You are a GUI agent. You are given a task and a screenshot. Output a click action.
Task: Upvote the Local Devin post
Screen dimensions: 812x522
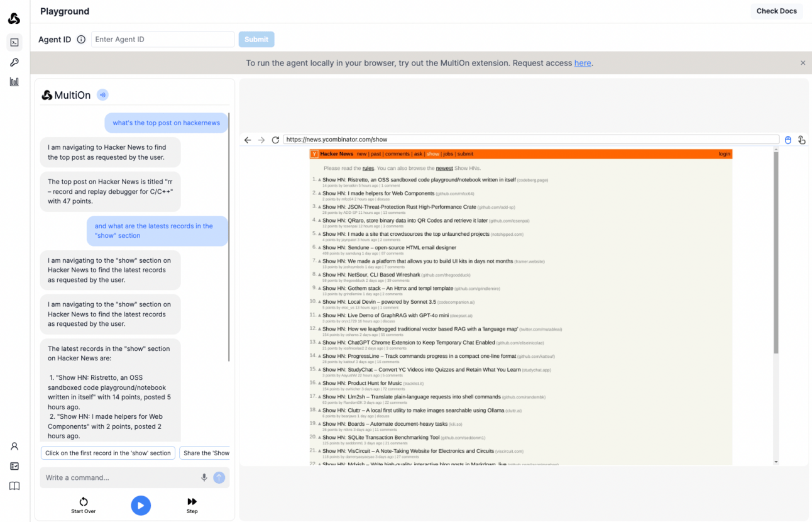click(x=319, y=302)
